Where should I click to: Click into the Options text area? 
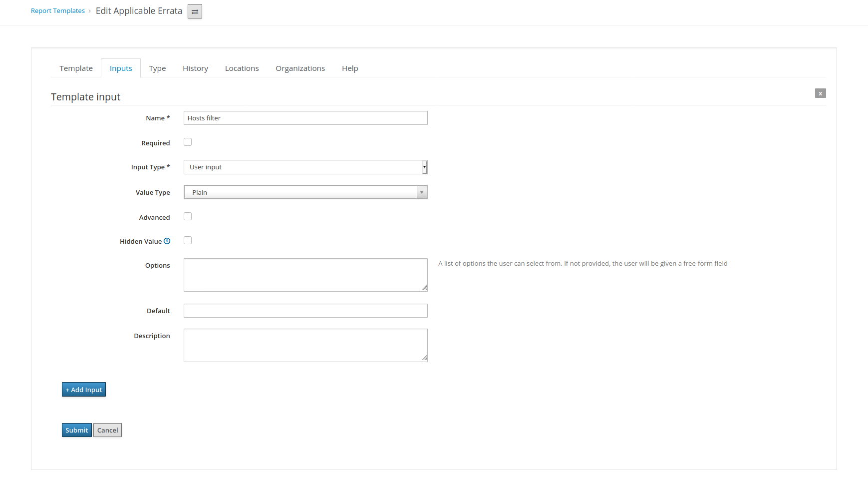(305, 275)
